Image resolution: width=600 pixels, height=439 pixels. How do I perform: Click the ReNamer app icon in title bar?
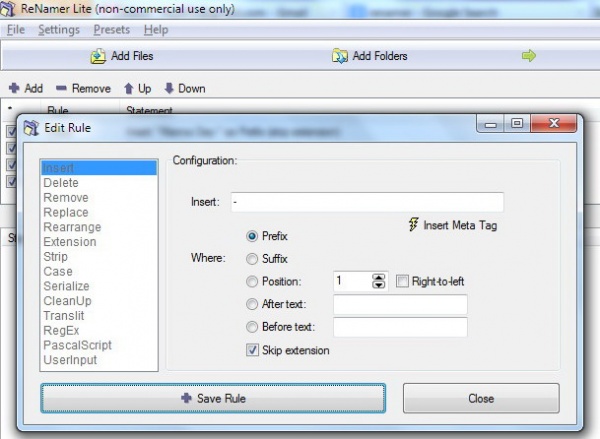point(8,8)
